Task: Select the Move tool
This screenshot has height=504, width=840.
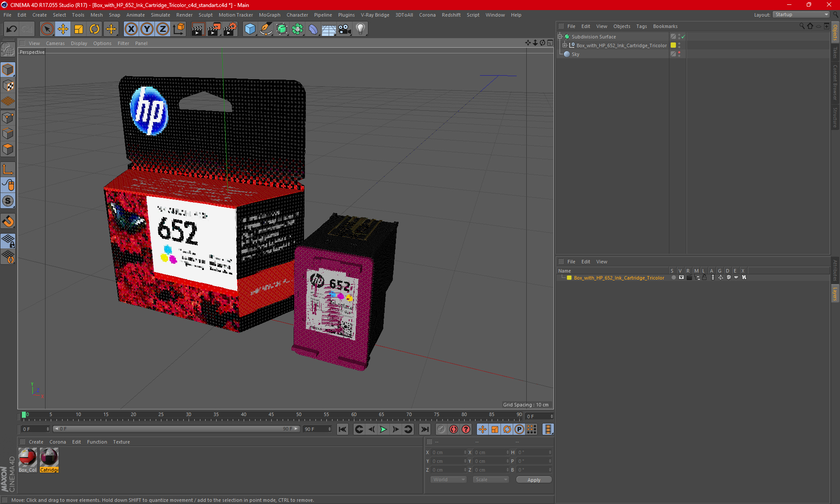Action: 63,29
